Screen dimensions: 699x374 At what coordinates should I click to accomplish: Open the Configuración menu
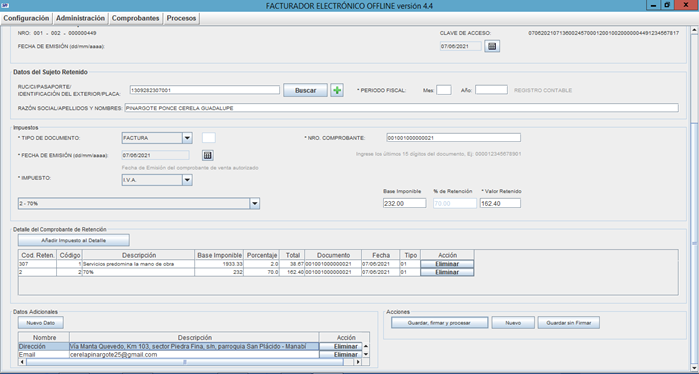[x=26, y=18]
